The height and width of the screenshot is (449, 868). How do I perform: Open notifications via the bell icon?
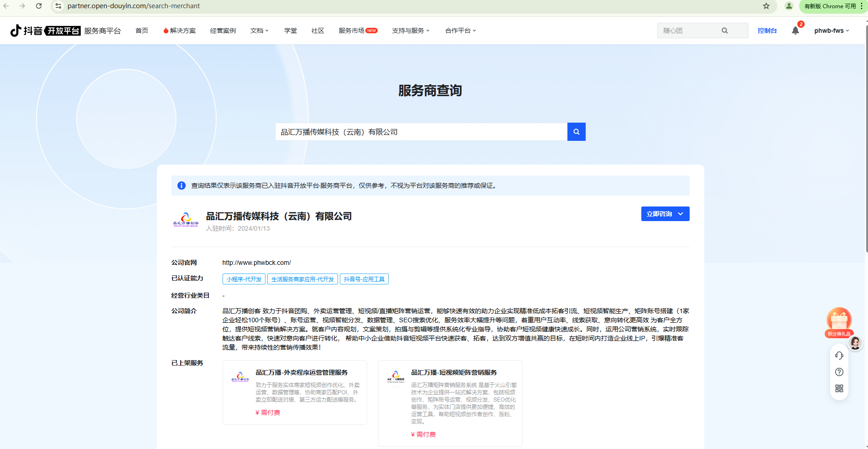pos(795,31)
